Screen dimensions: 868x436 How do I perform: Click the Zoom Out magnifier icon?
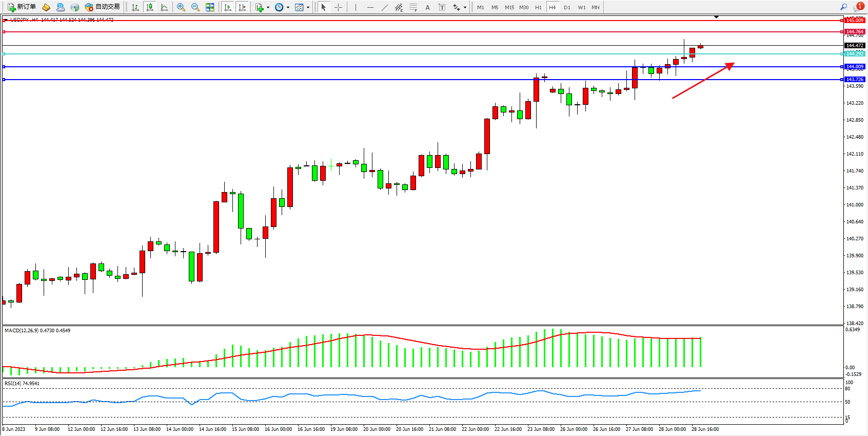[195, 7]
